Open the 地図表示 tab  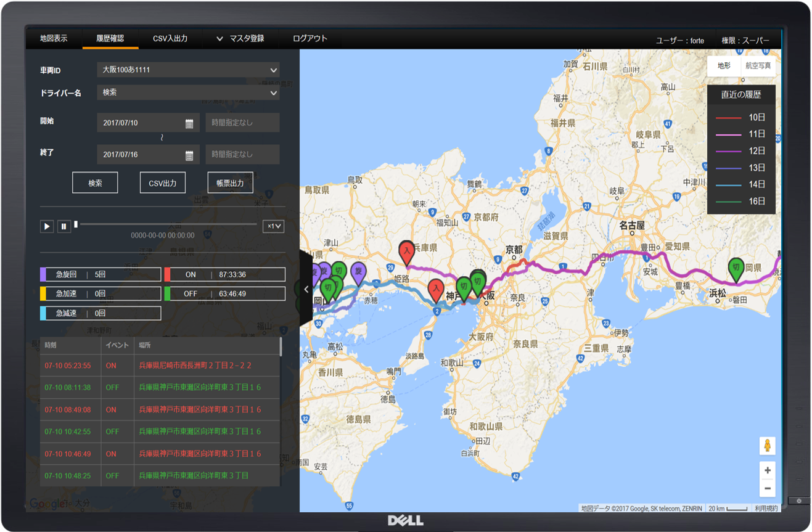[x=54, y=38]
